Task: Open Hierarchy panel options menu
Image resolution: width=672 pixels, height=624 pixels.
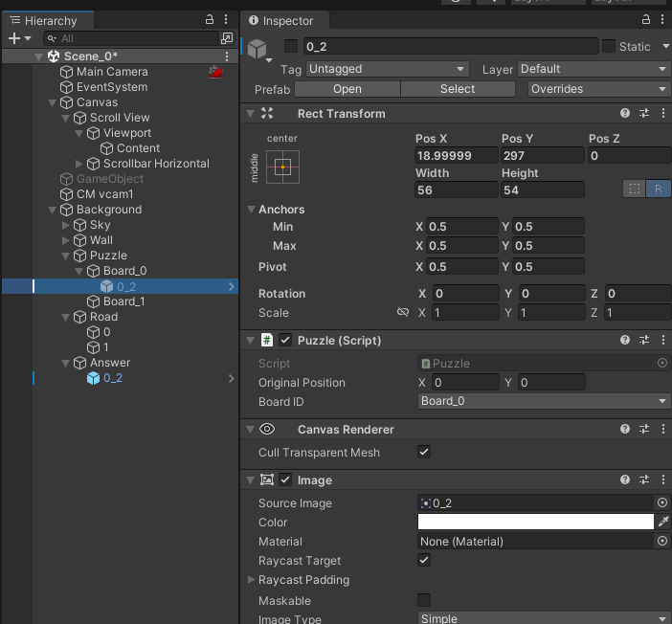Action: (226, 19)
